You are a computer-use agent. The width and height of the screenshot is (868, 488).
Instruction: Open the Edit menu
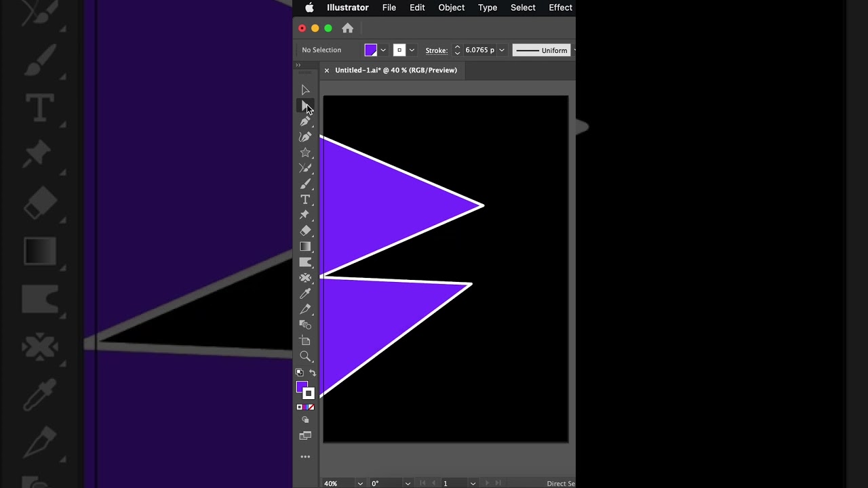tap(417, 7)
